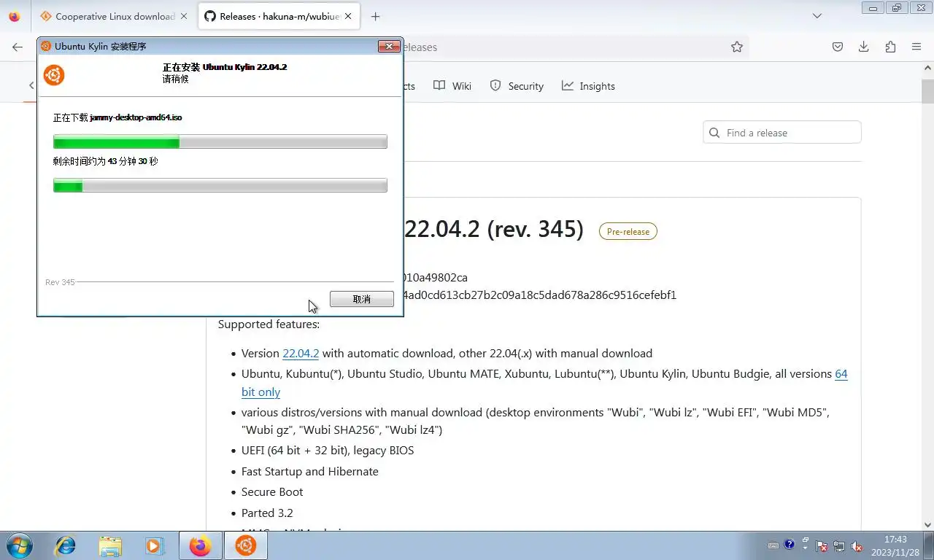934x560 pixels.
Task: Click the Pre-release badge
Action: pos(628,231)
